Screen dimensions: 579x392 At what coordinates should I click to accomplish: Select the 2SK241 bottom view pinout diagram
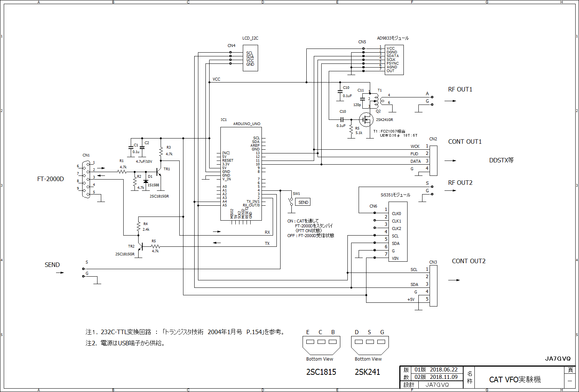coord(370,345)
